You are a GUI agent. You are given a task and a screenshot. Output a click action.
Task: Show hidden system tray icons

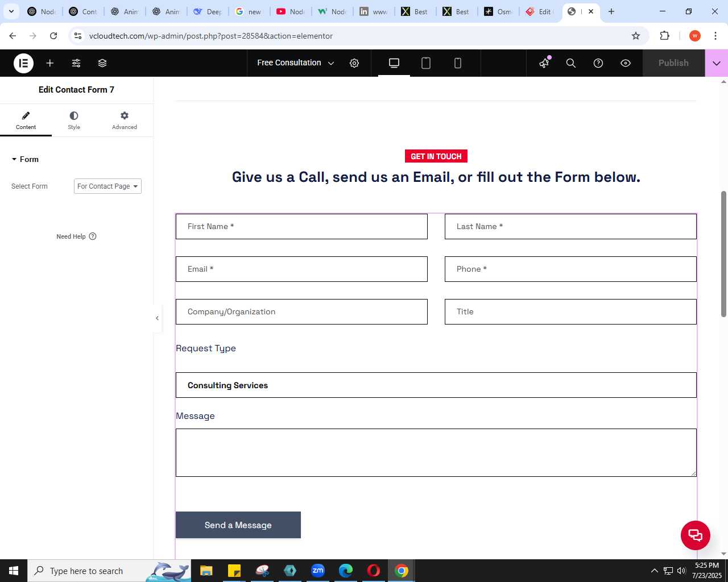pos(654,571)
